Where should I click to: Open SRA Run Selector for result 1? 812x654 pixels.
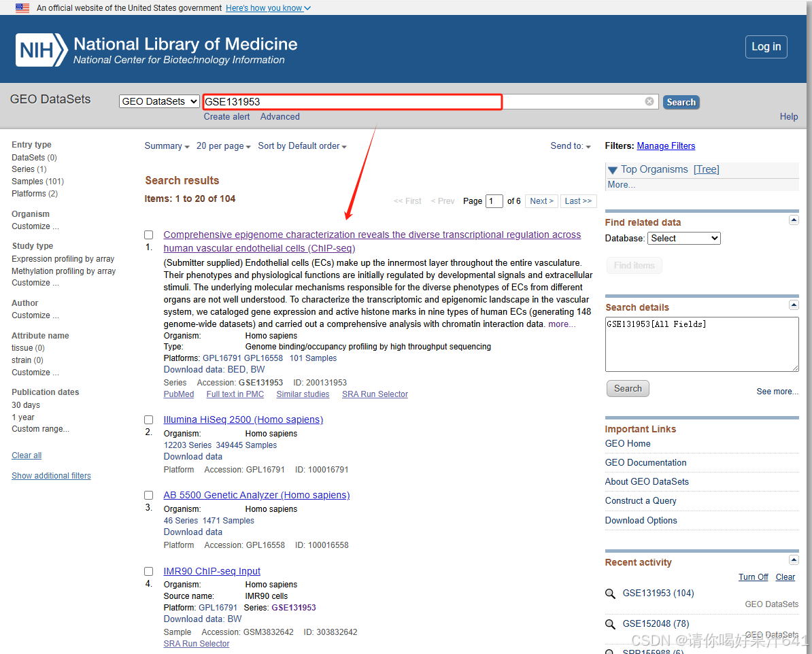[375, 394]
